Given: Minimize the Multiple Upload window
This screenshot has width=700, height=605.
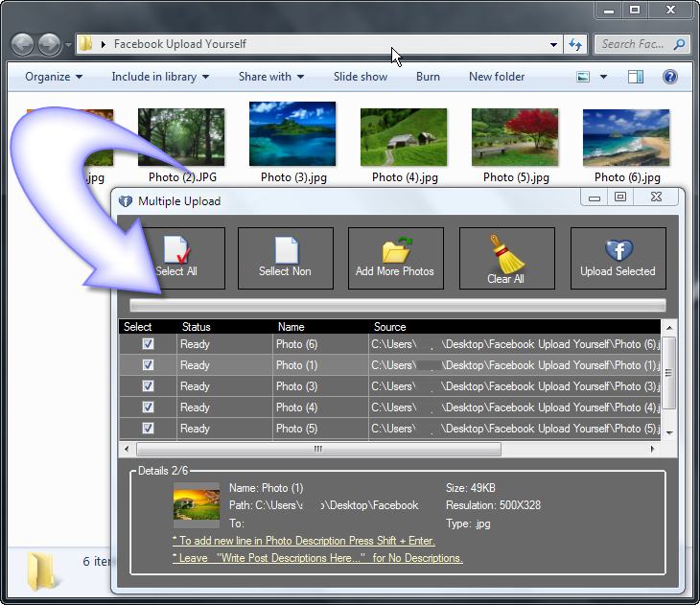Looking at the screenshot, I should coord(595,197).
